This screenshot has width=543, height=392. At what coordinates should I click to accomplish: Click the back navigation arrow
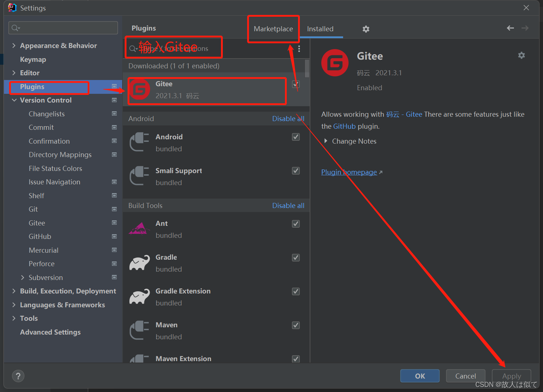point(510,28)
